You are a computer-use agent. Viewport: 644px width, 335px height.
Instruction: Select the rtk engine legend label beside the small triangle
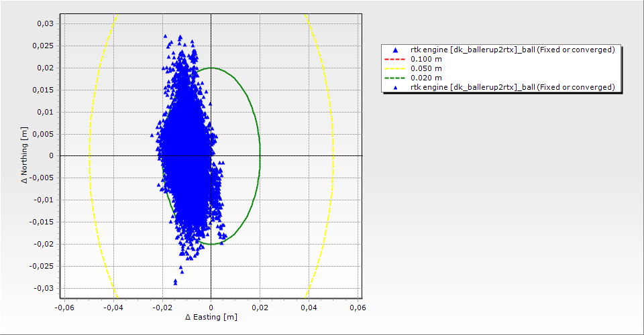513,87
